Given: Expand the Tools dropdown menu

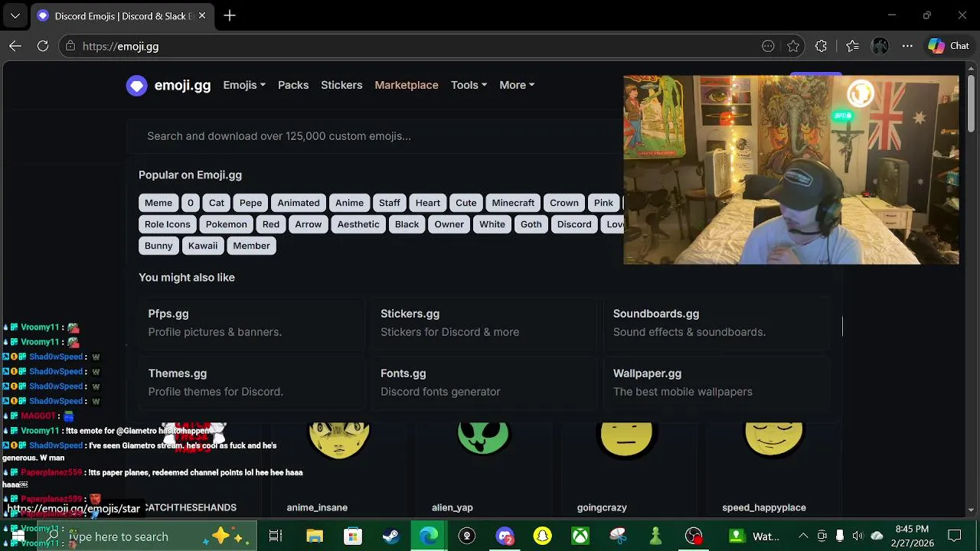Looking at the screenshot, I should (x=469, y=85).
